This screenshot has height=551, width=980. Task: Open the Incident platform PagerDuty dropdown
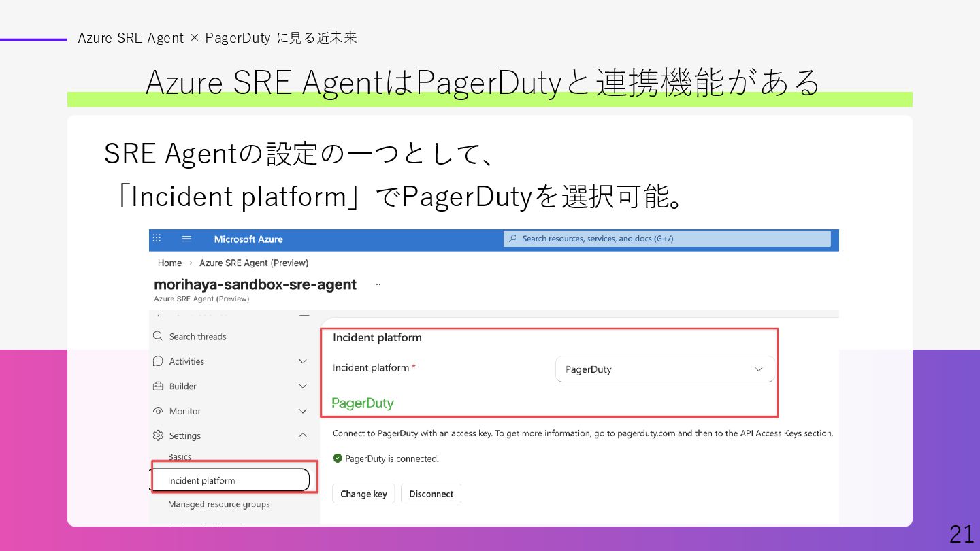click(x=665, y=369)
